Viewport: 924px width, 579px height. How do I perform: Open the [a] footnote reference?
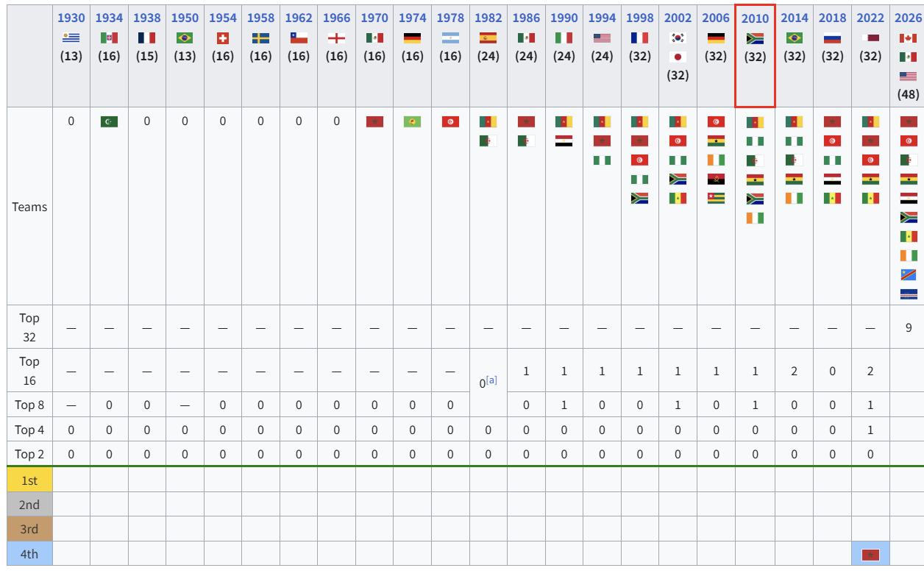click(x=491, y=380)
